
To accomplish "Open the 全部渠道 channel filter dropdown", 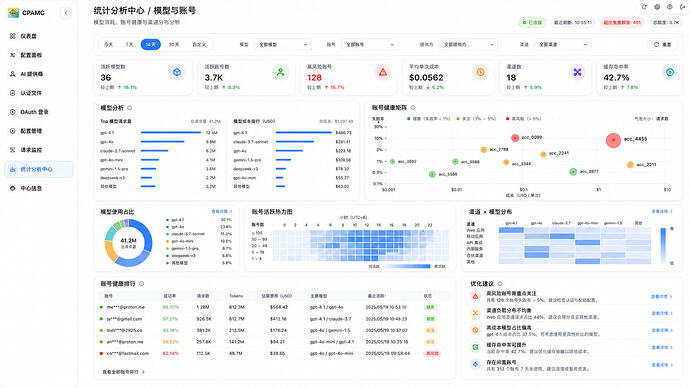I will pyautogui.click(x=562, y=44).
